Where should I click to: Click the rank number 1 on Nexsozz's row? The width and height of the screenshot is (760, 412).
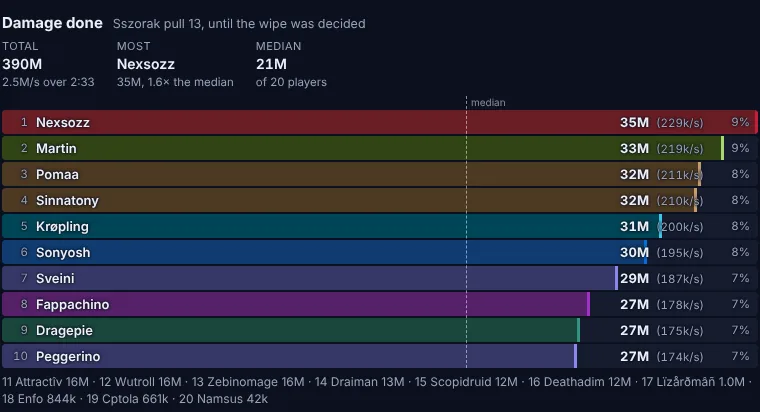[x=24, y=122]
